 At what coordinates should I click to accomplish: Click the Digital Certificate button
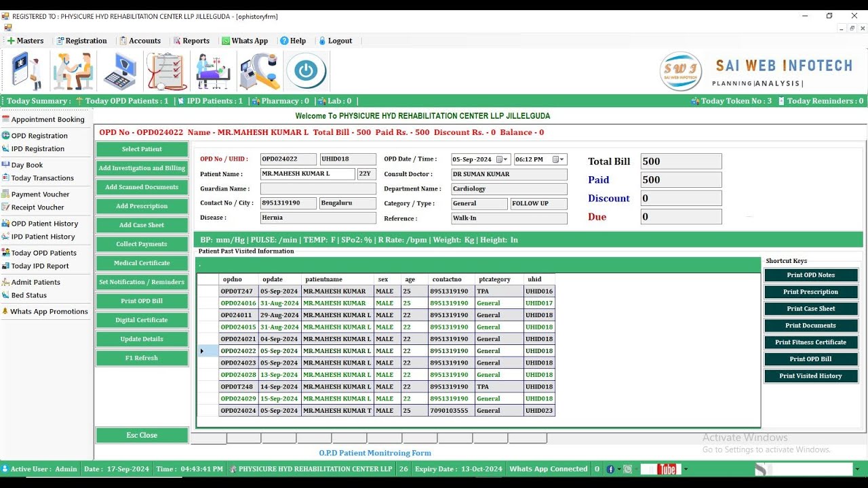coord(142,320)
